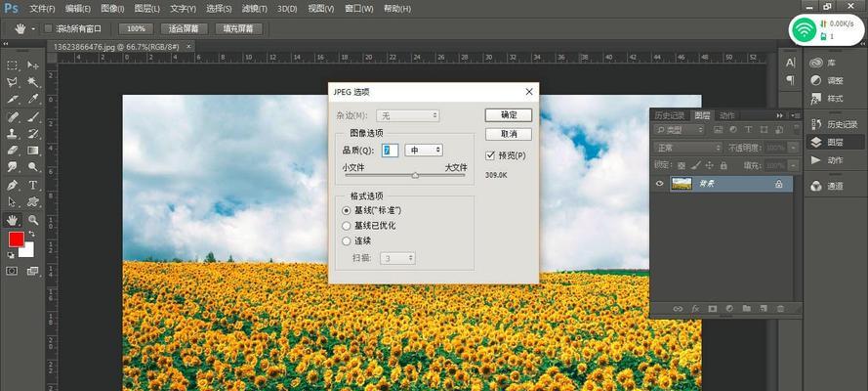Open Hand tool preset picker arrow
868x391 pixels.
point(33,28)
